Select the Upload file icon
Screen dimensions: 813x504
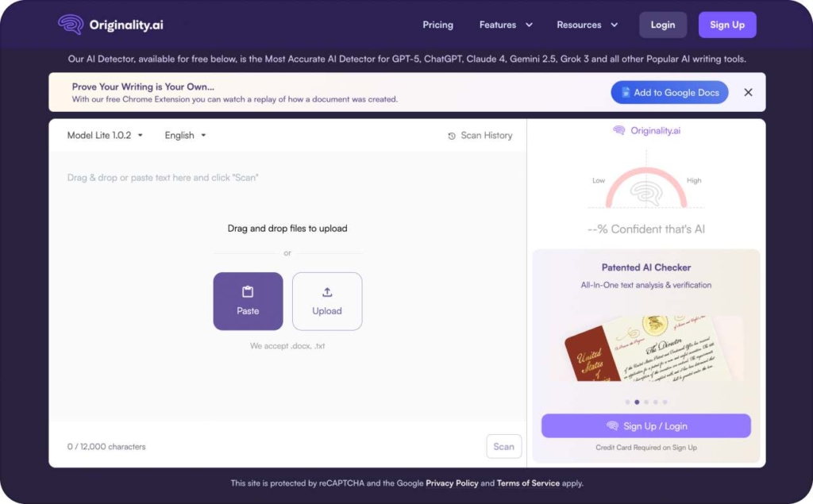[x=327, y=293]
